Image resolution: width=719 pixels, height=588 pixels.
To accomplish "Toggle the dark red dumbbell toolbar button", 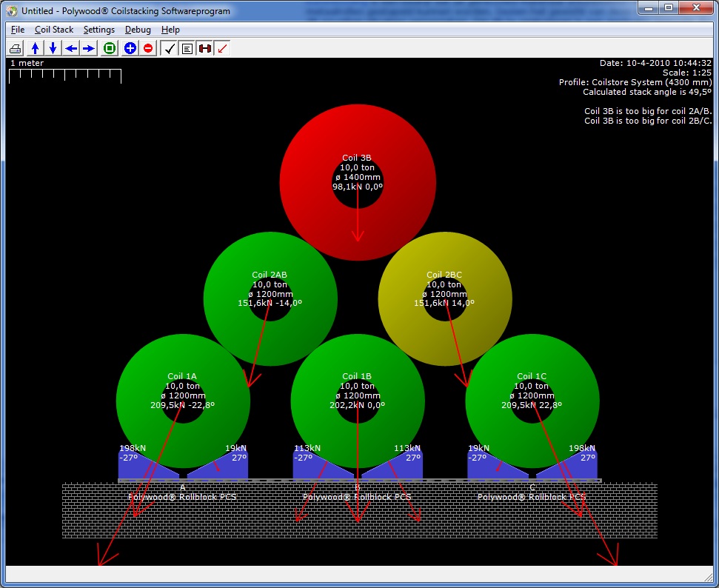I will pos(205,48).
